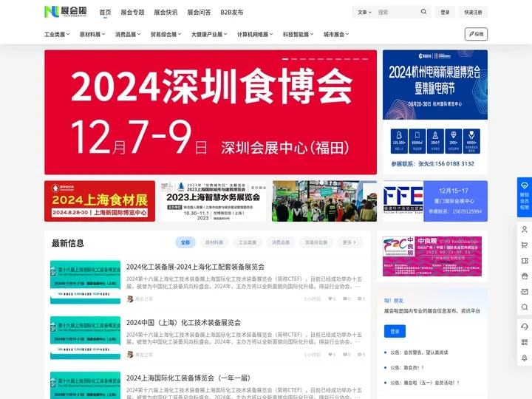Select the 工业类展 filter tab in 最新信息
This screenshot has height=399, width=532.
click(x=248, y=242)
